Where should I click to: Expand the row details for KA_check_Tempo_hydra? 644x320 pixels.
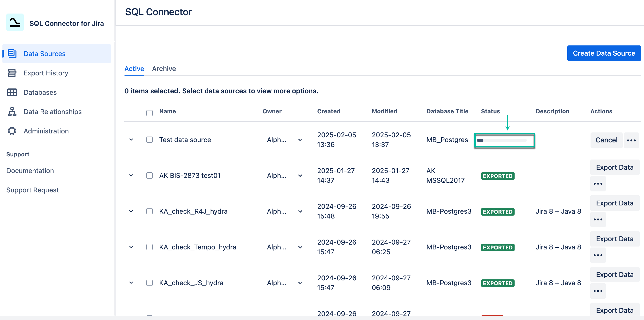point(131,247)
